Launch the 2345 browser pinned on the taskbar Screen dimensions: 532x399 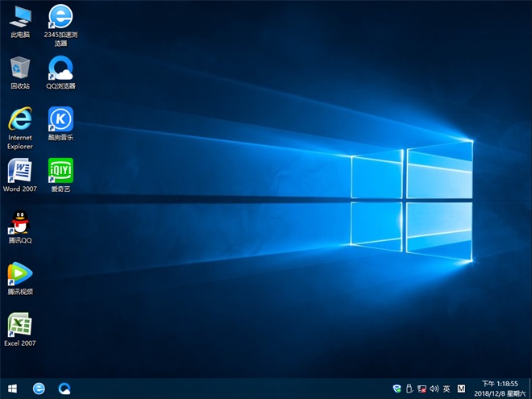click(x=39, y=389)
